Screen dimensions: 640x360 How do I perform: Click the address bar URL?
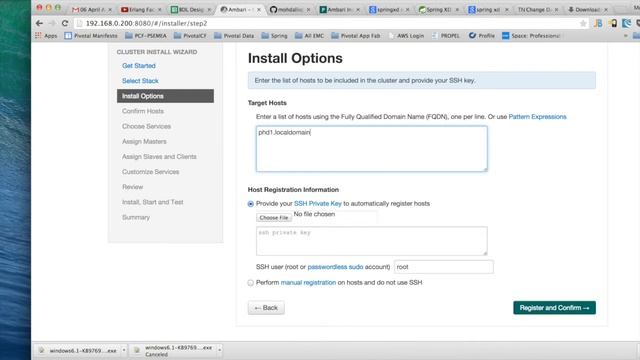click(x=146, y=24)
